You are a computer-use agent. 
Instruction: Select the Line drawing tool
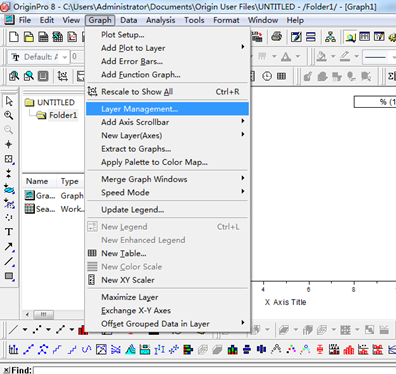(x=9, y=261)
